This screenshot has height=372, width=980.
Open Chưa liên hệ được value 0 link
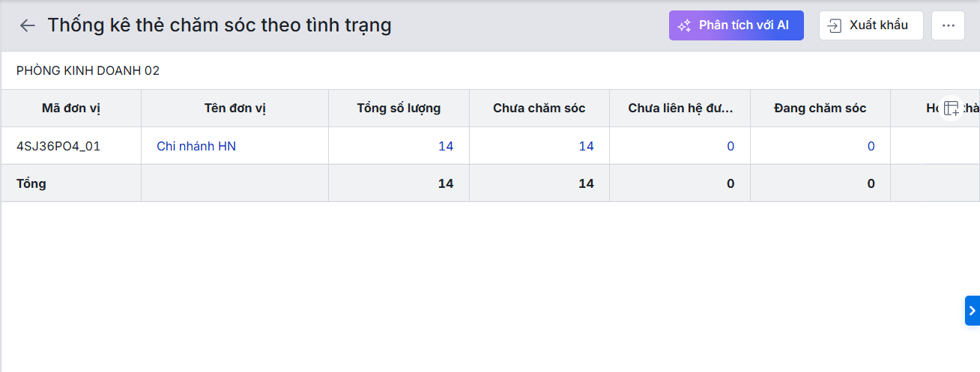(x=731, y=146)
